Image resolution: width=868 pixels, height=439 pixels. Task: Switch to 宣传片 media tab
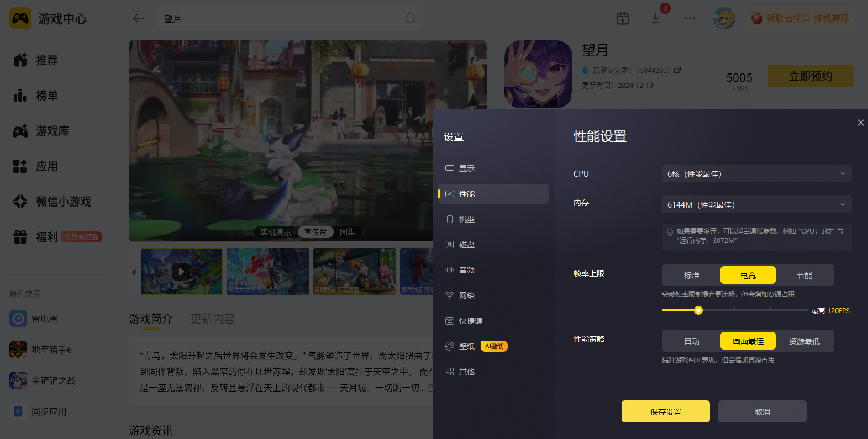coord(315,232)
